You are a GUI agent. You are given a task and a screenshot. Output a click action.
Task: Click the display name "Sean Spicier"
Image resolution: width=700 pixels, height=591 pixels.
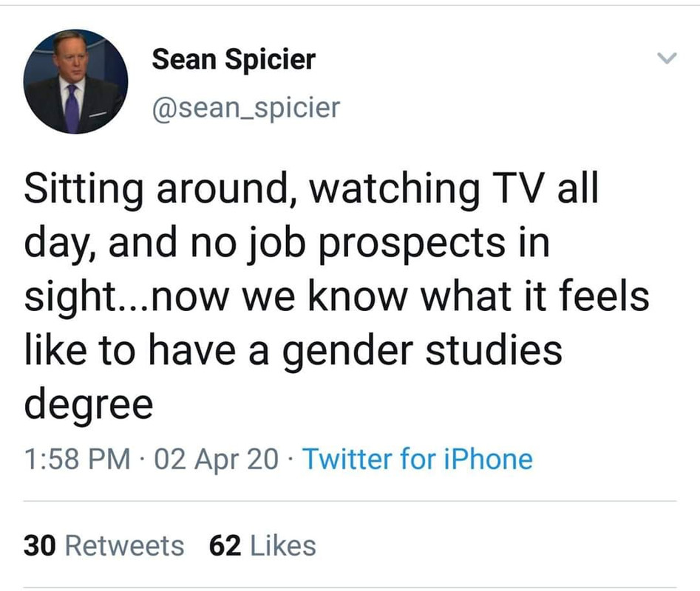tap(233, 59)
